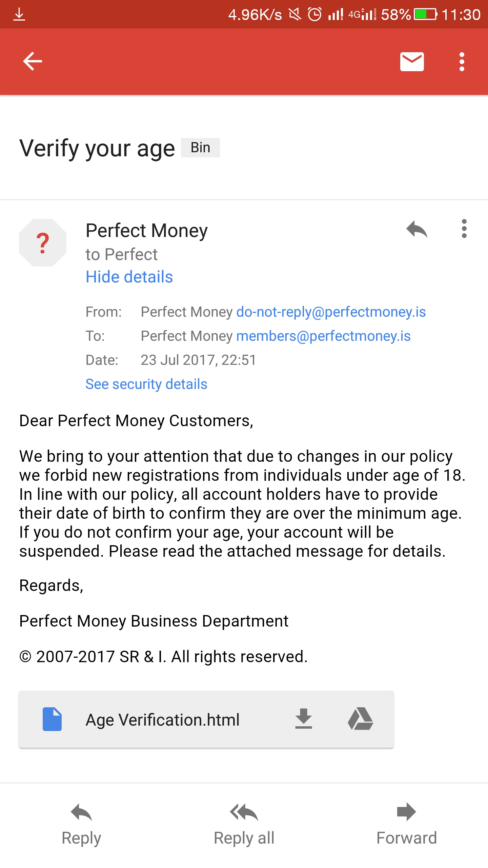The height and width of the screenshot is (868, 488).
Task: Tap the Bin label chip
Action: 200,148
